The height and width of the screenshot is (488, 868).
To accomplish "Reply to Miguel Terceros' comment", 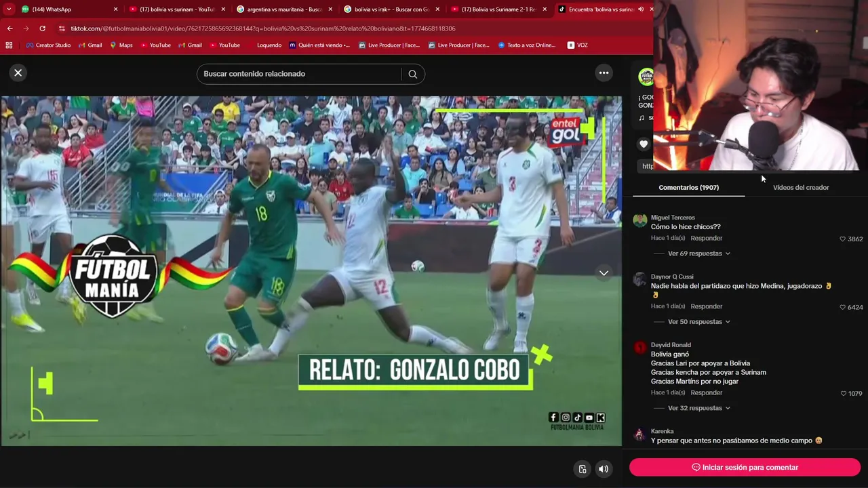I will (706, 239).
